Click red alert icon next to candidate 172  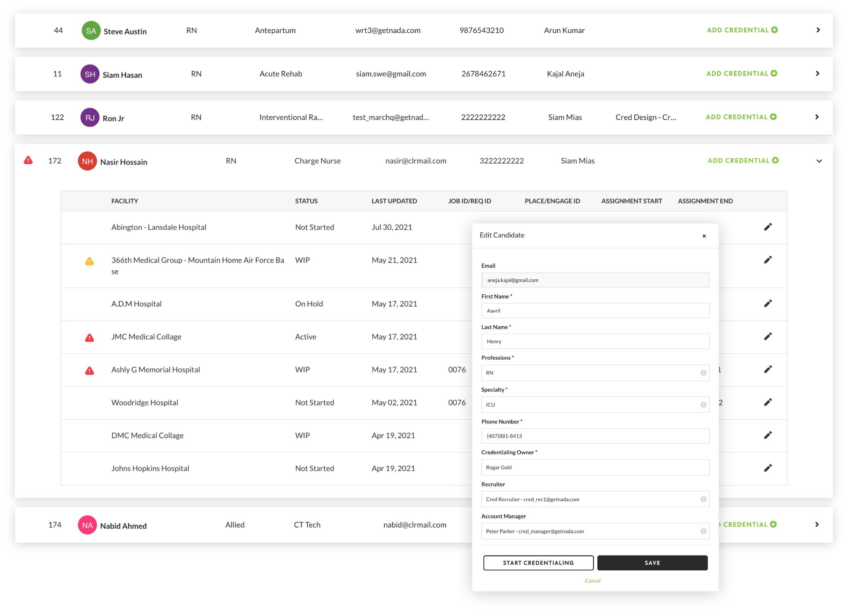tap(28, 160)
